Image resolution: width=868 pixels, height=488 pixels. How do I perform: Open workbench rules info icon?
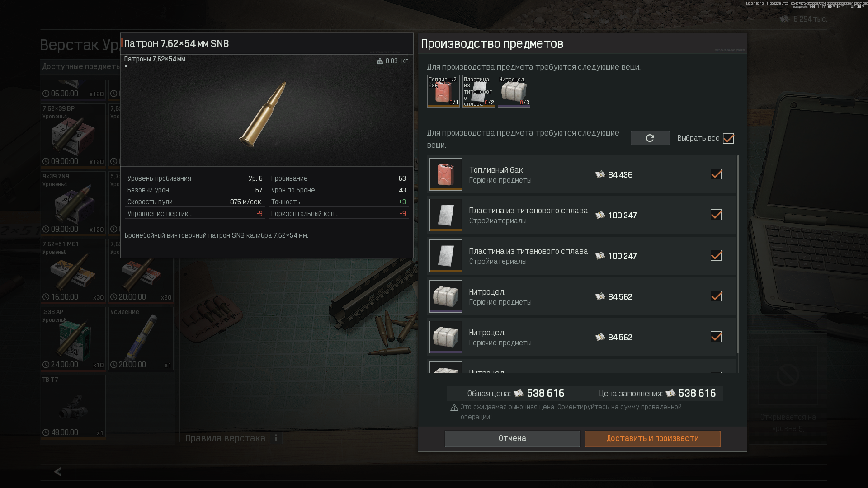[x=276, y=438]
